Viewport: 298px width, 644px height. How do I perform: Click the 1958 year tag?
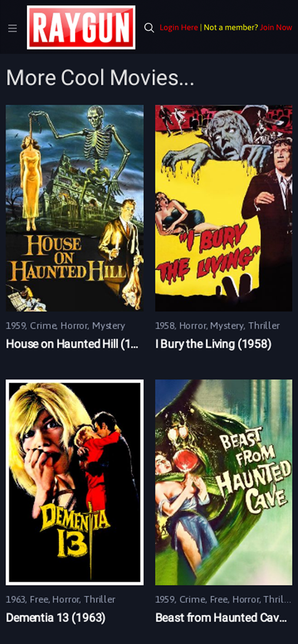(x=165, y=326)
